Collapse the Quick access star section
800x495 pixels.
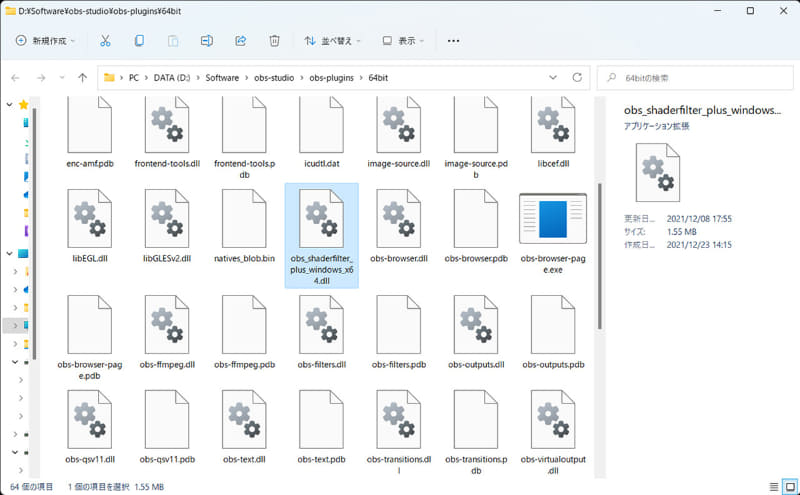tap(9, 105)
